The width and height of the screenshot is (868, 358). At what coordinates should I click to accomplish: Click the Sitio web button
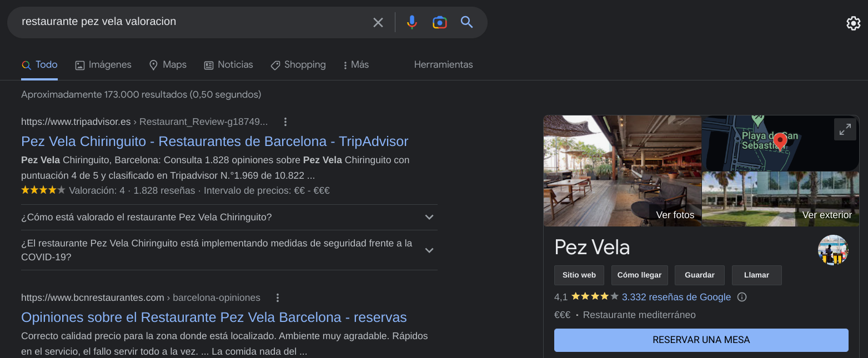[x=579, y=275]
